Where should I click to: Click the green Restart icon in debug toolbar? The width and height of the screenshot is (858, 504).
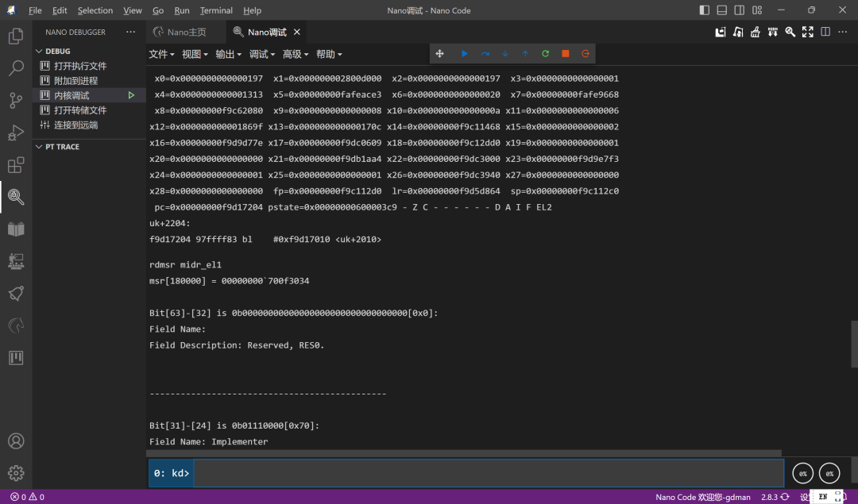546,53
